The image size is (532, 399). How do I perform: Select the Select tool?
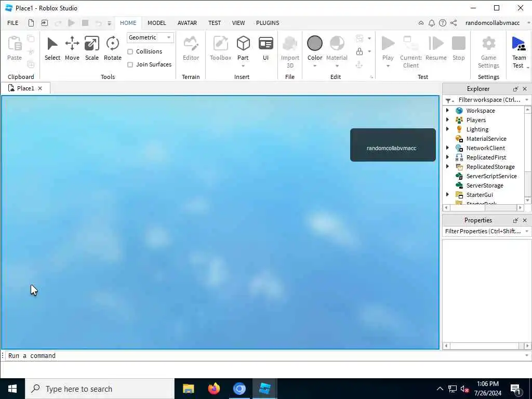(52, 49)
